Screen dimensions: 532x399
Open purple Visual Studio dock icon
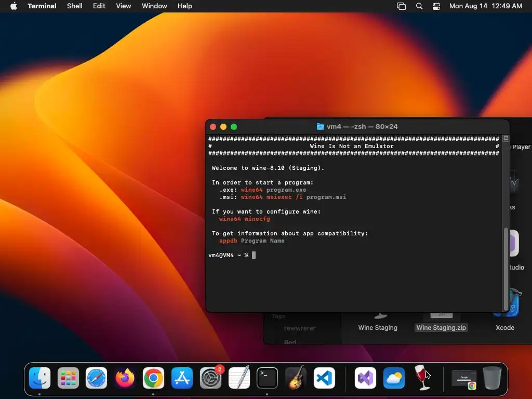tap(365, 378)
